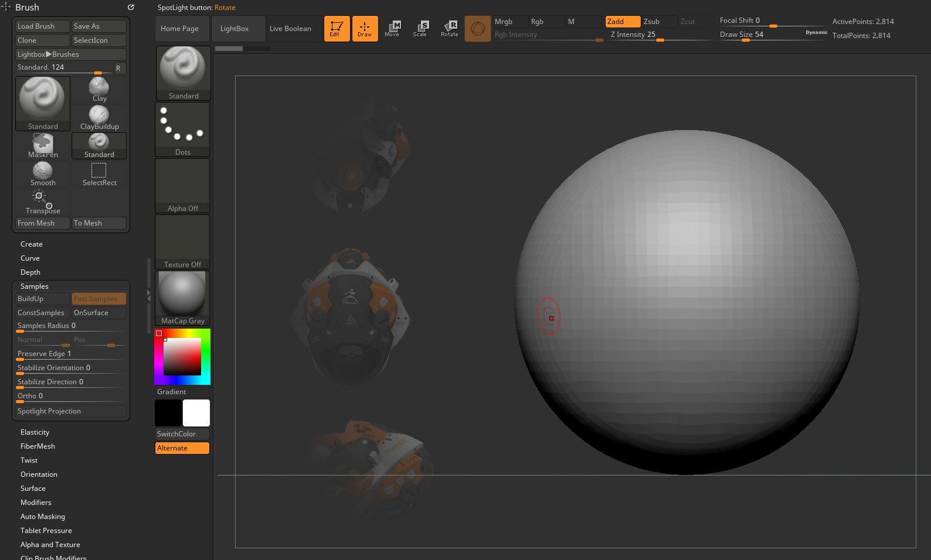
Task: Expand Alpha and Texture sub-palette
Action: 50,545
